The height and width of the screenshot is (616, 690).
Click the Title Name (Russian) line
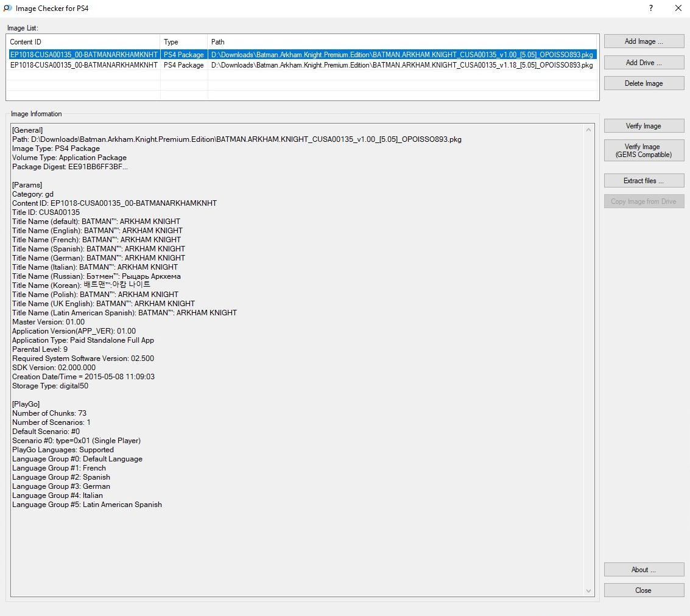pyautogui.click(x=96, y=276)
